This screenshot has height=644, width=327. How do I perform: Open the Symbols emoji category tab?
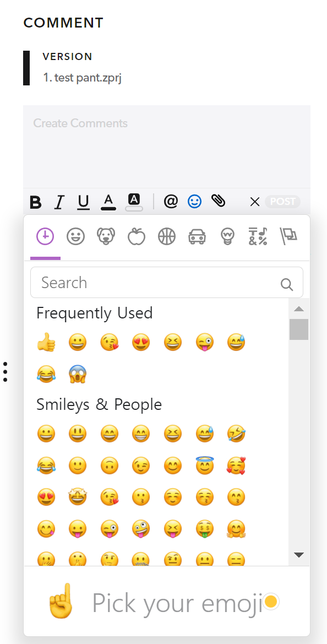click(258, 236)
